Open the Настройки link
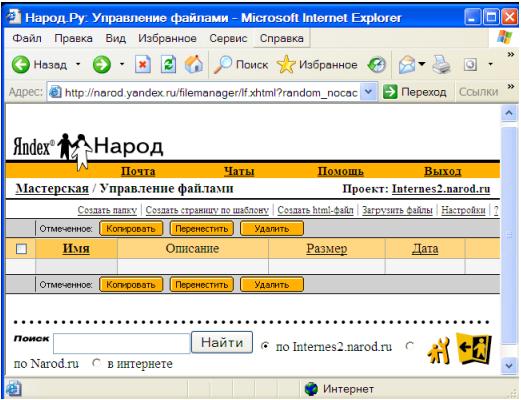521x400 pixels. pos(463,210)
